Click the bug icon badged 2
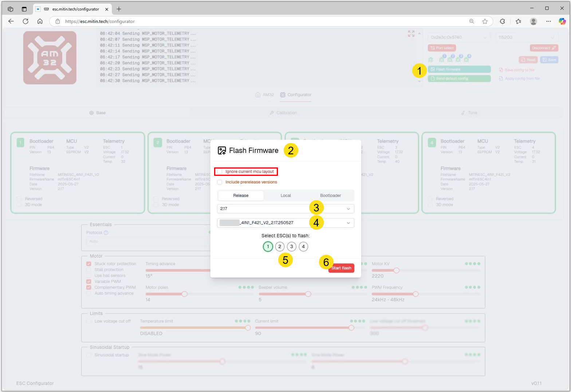Screen dimensions: 571x392 [450, 59]
